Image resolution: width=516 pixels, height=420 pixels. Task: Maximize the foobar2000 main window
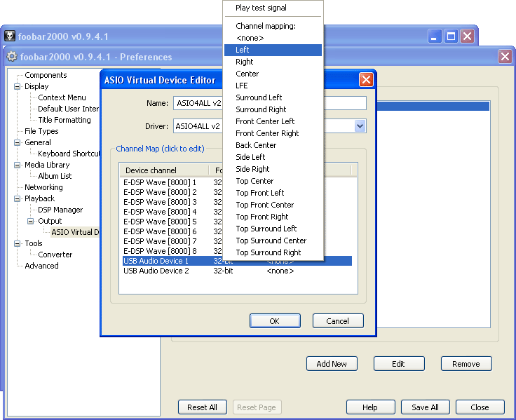coord(451,36)
